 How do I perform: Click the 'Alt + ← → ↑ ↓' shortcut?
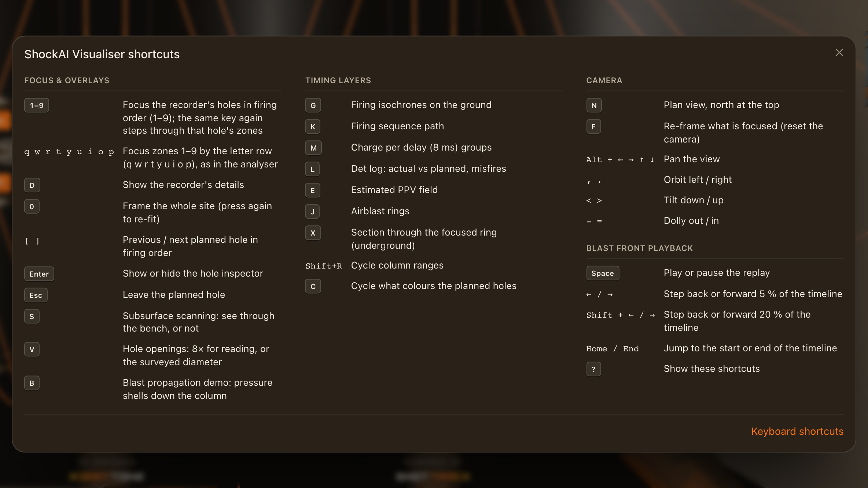[620, 160]
